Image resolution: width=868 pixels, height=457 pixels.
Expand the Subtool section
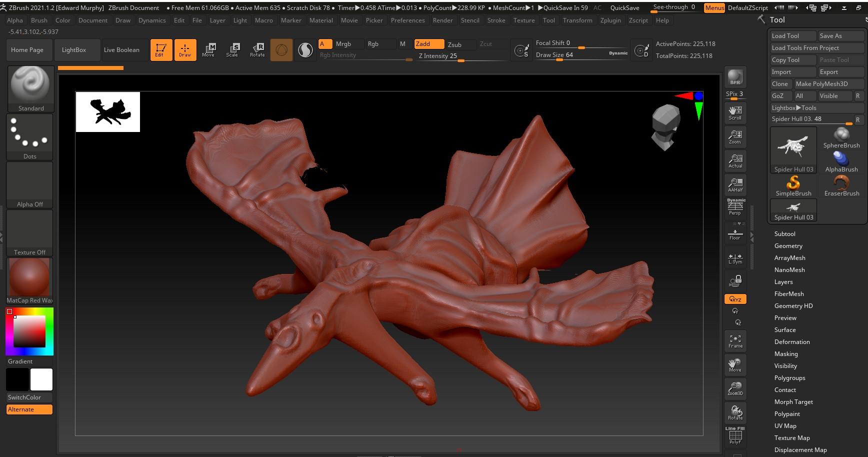(x=784, y=234)
